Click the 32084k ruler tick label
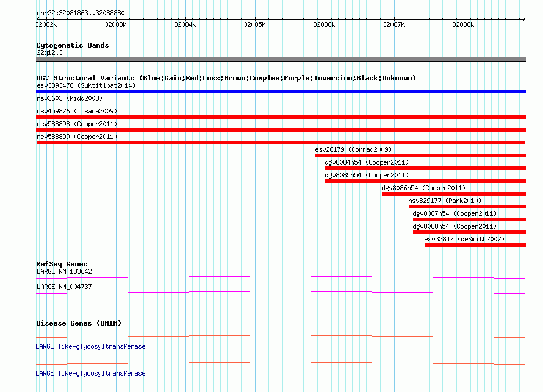The image size is (543, 392). [185, 24]
